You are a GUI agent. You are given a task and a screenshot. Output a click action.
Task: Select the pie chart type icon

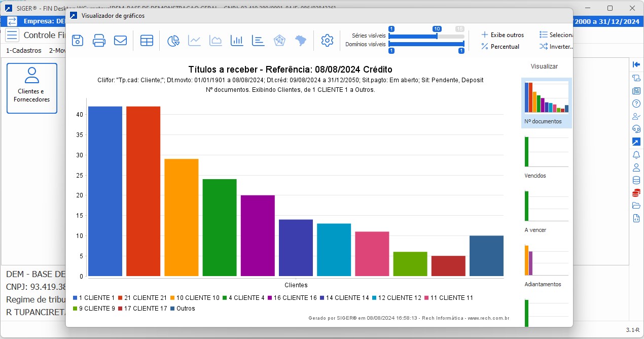pos(174,41)
